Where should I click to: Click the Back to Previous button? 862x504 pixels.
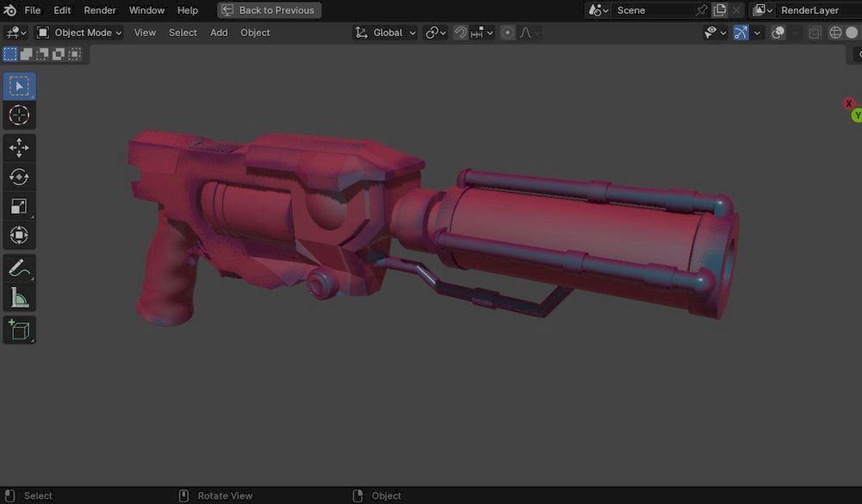[269, 10]
